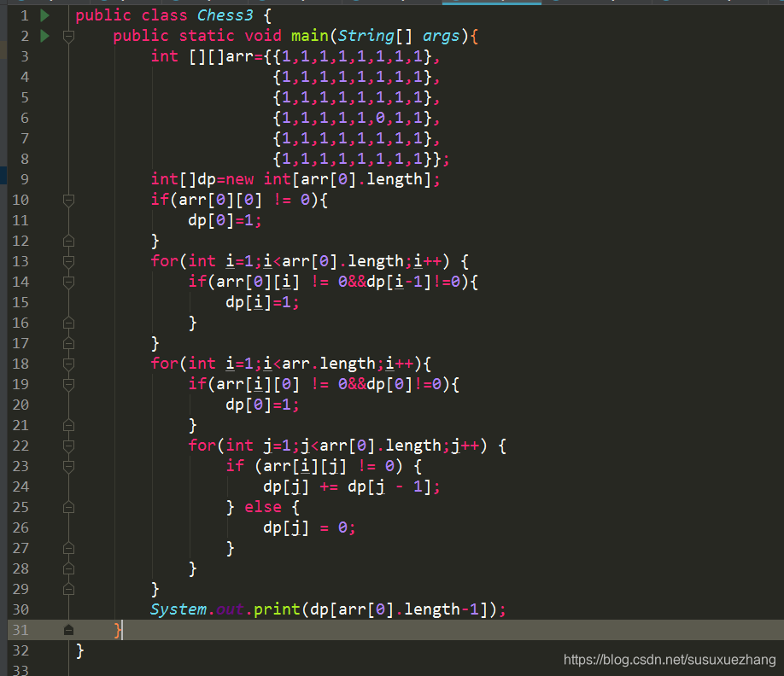This screenshot has height=676, width=784.
Task: Click the += operator on line 24
Action: [x=329, y=487]
